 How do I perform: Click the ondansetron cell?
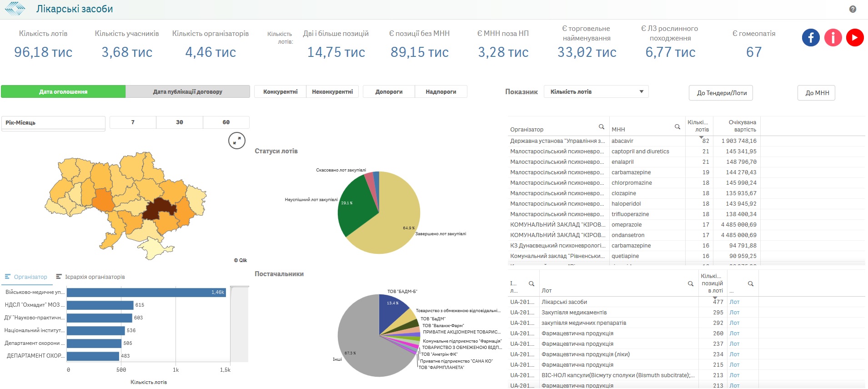pos(647,235)
